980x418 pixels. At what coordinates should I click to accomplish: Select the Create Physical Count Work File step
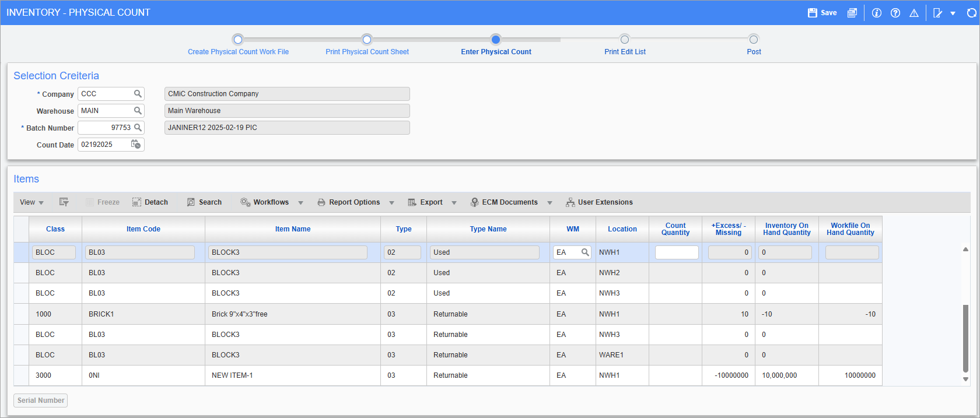coord(237,40)
